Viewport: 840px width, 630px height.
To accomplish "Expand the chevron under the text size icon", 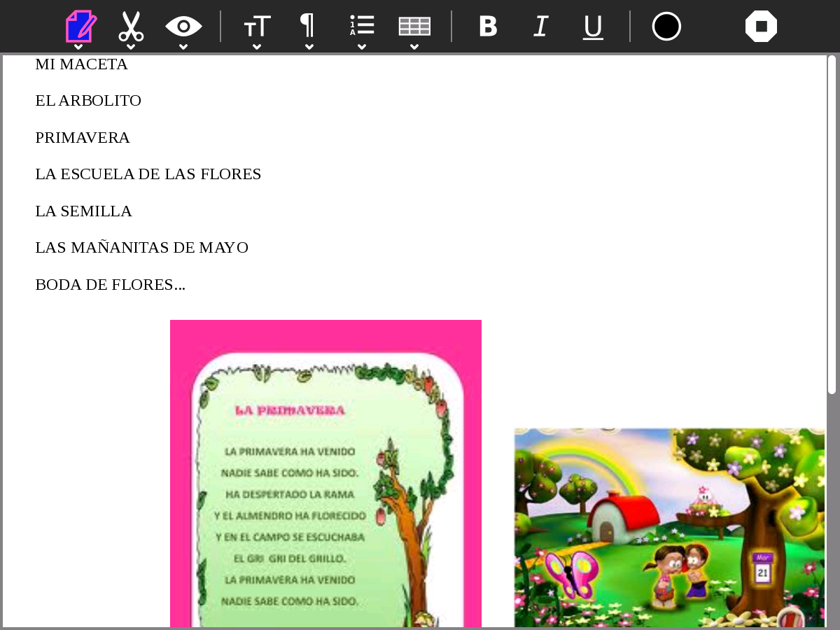I will pyautogui.click(x=257, y=47).
